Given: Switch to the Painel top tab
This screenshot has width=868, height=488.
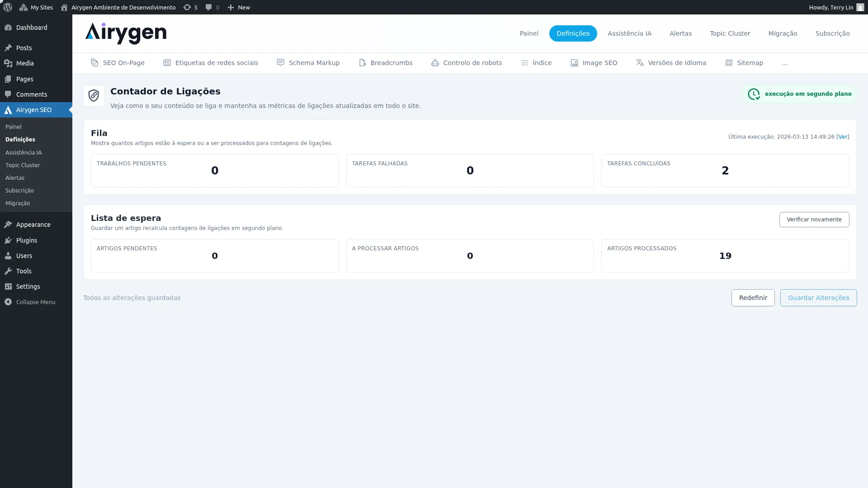Looking at the screenshot, I should pyautogui.click(x=529, y=33).
